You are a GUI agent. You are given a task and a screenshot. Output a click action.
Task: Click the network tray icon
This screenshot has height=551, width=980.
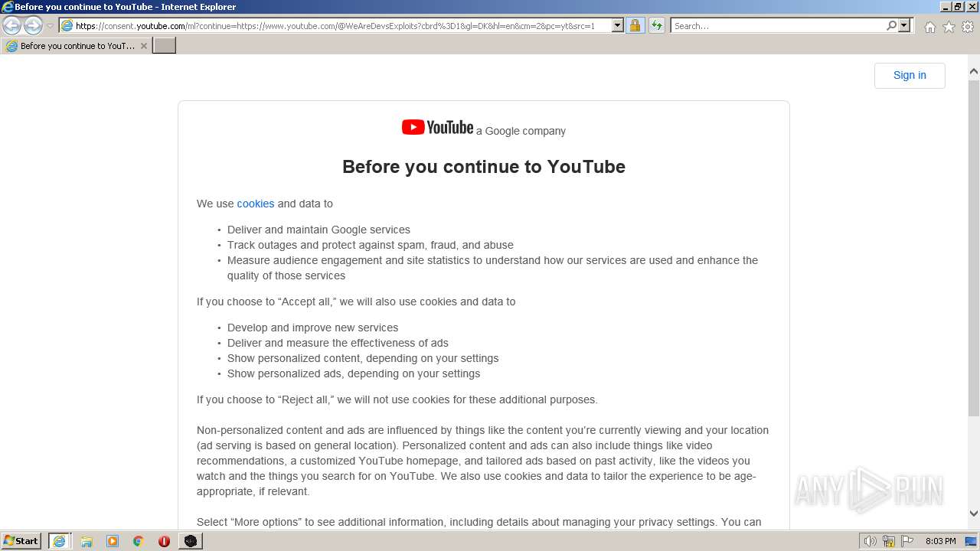(x=889, y=541)
